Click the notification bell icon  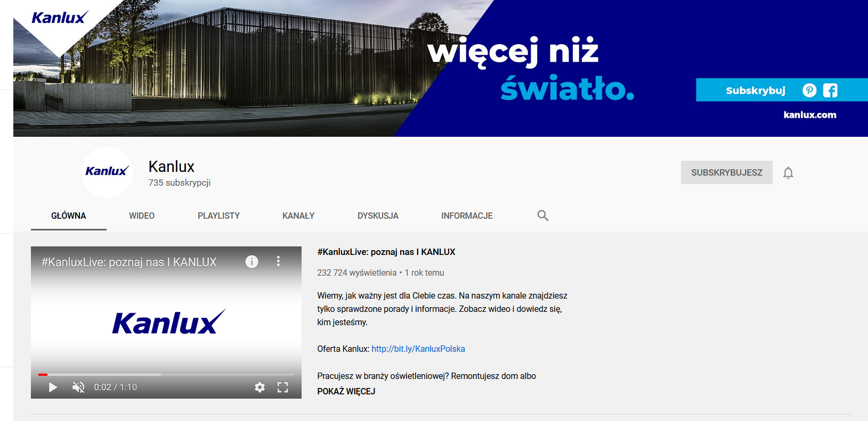pyautogui.click(x=788, y=173)
